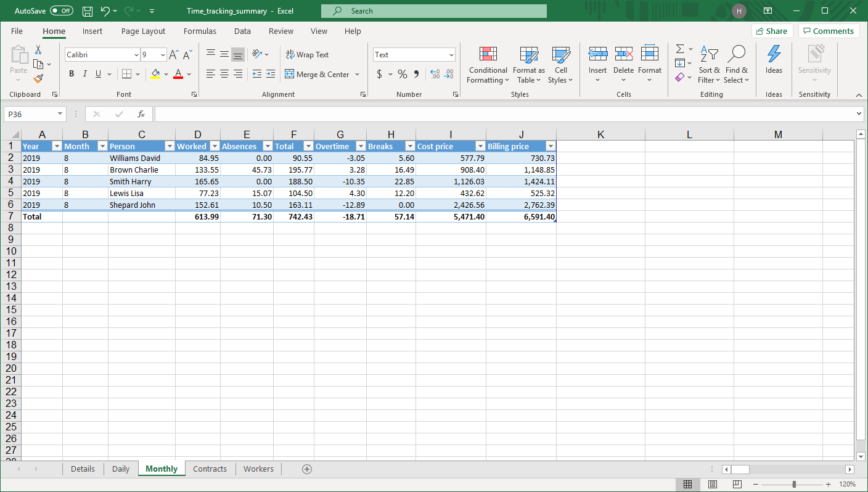Screen dimensions: 868x492
Task: Click the Ideas button
Action: pyautogui.click(x=774, y=60)
